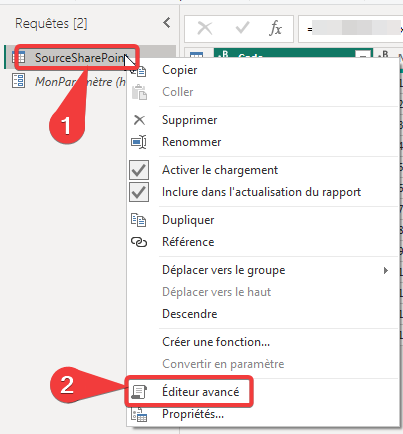The image size is (403, 434).
Task: Click the MonParamètre parameter icon
Action: (x=18, y=81)
